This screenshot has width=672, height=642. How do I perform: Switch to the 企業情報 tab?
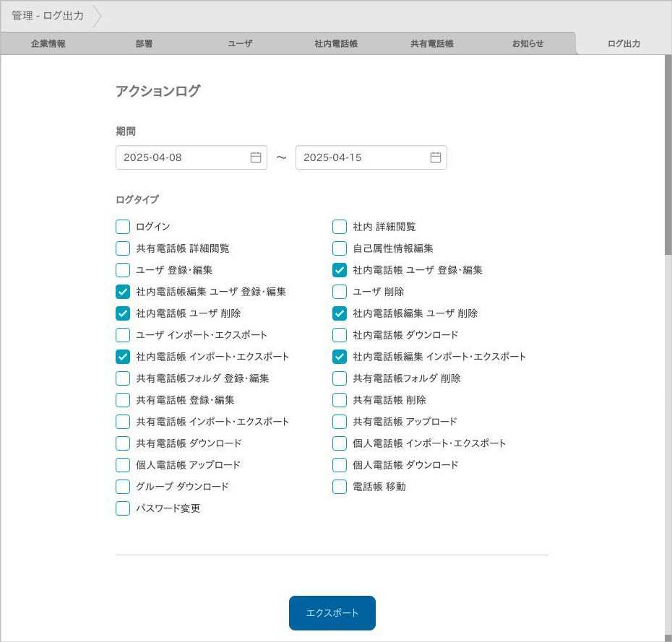[48, 43]
